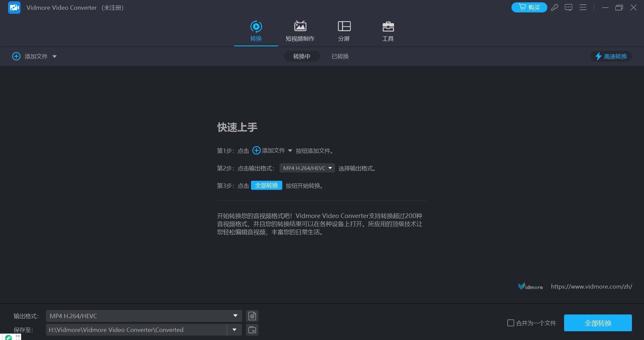Click the 全部转换 button in step 3

(x=266, y=185)
